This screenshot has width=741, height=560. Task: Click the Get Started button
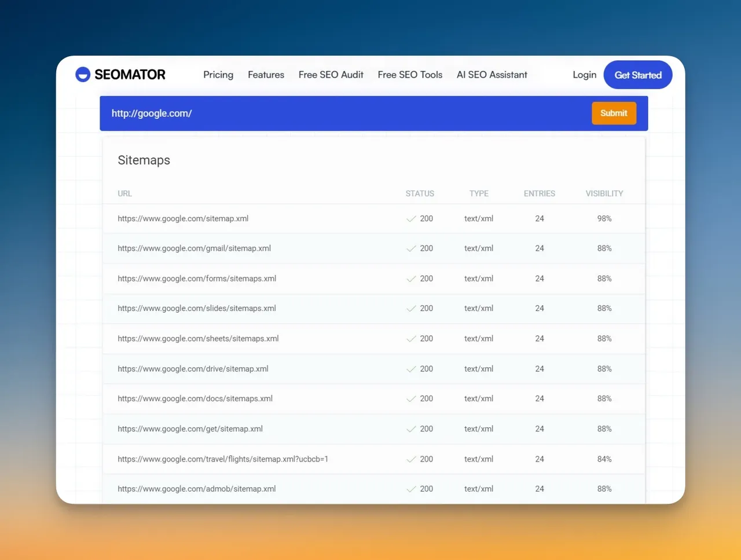coord(638,75)
